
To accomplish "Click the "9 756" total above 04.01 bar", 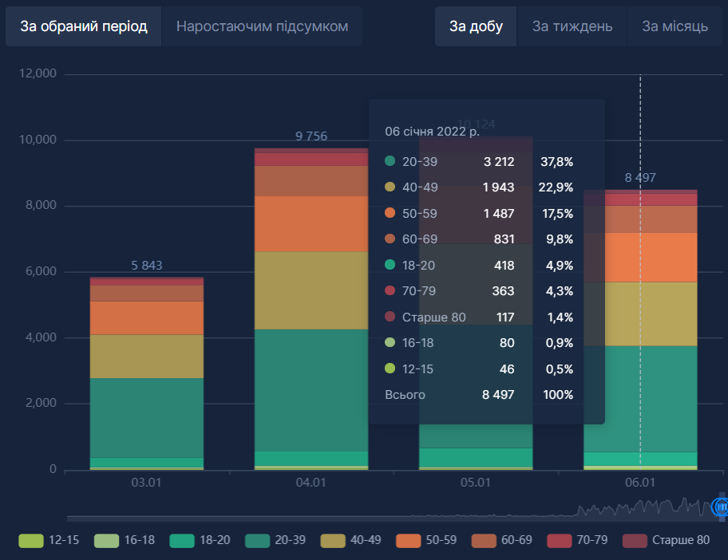I will point(311,136).
